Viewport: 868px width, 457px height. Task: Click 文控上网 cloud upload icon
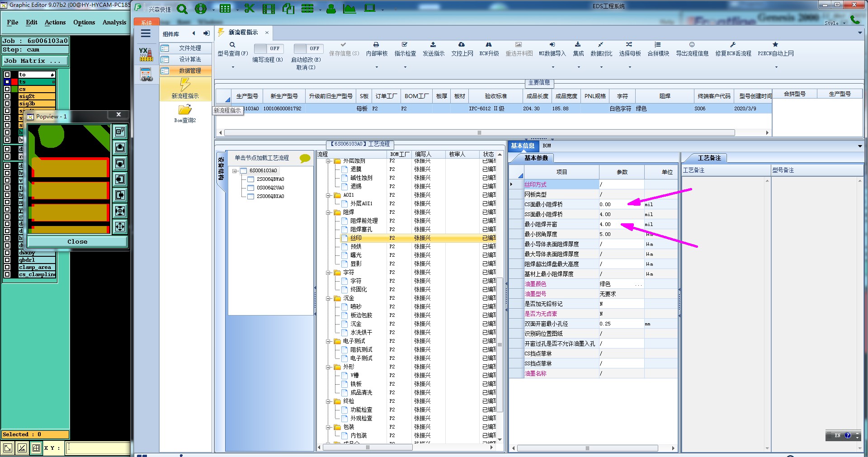click(x=462, y=45)
